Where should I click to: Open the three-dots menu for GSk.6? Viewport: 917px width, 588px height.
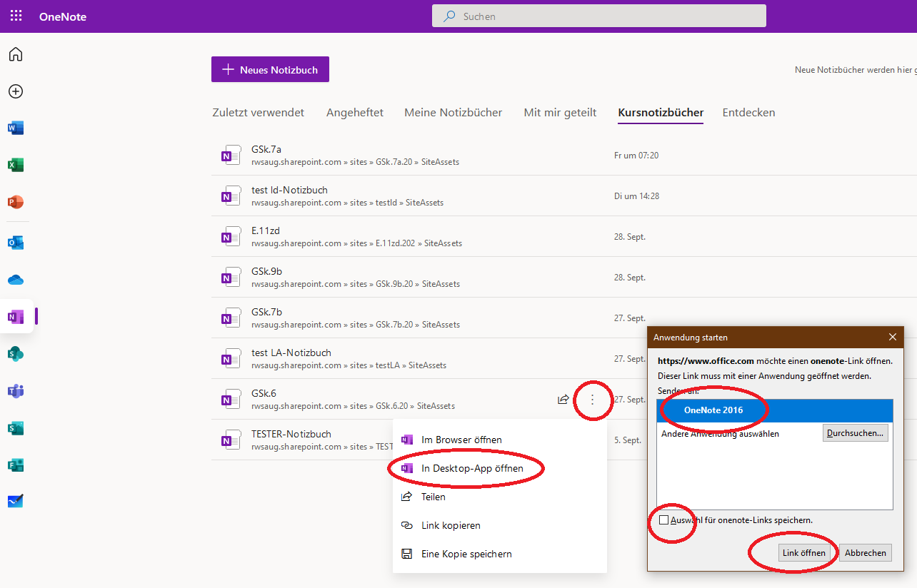[592, 400]
